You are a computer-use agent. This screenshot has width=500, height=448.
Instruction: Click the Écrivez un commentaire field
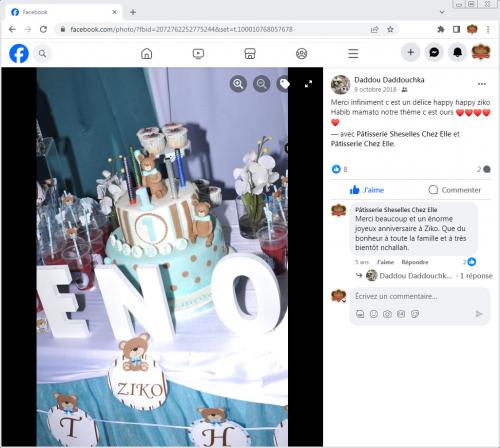pyautogui.click(x=396, y=296)
